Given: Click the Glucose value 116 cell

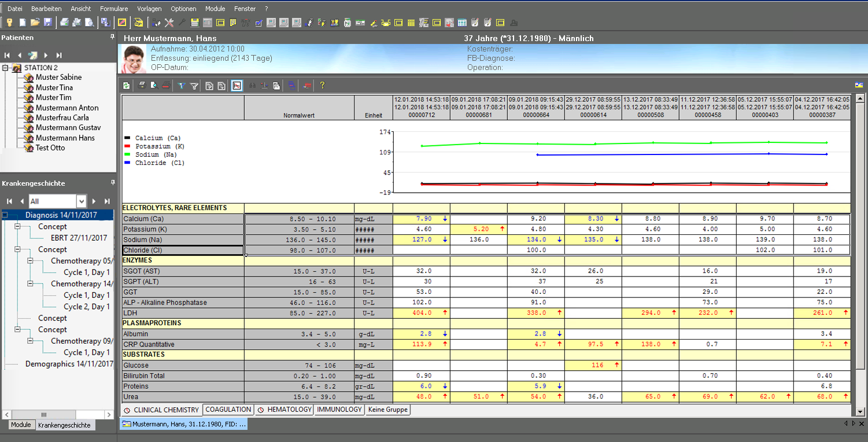Looking at the screenshot, I should tap(593, 365).
